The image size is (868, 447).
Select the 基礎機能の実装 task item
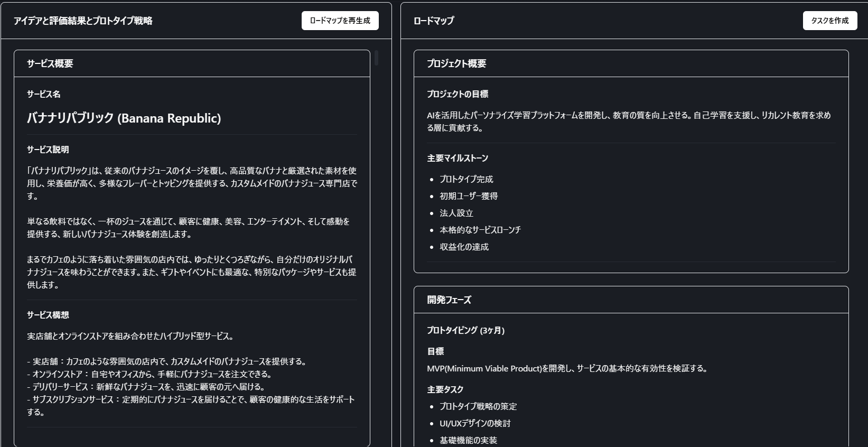pos(469,440)
